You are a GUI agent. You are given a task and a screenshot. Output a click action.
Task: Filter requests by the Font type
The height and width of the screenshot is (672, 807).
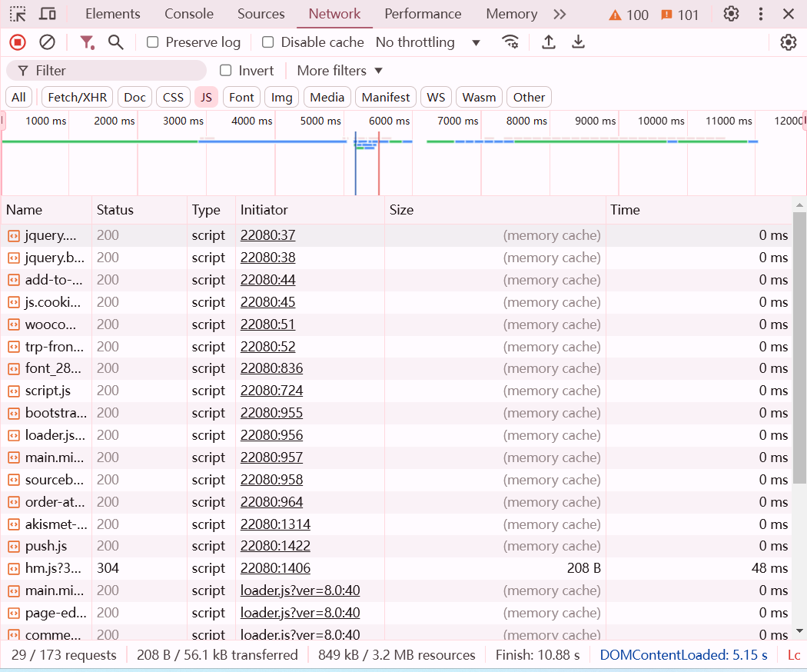[x=241, y=97]
